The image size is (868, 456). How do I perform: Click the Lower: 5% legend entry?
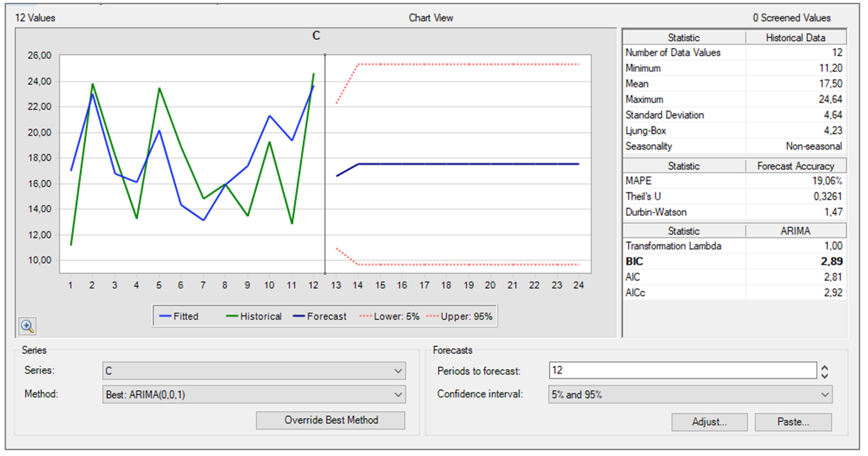pos(396,316)
